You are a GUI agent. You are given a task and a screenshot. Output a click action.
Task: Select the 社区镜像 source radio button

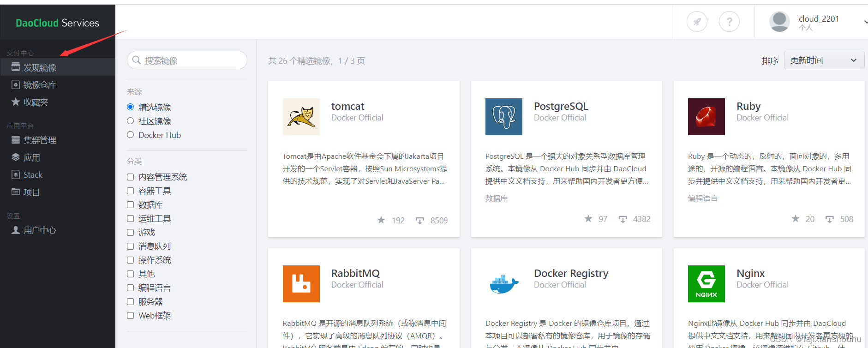pyautogui.click(x=131, y=121)
